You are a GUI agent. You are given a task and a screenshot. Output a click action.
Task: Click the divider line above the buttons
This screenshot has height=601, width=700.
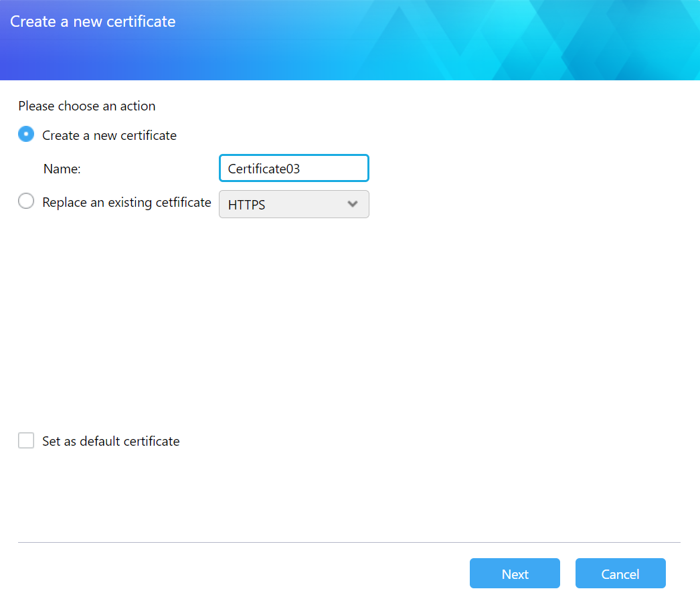coord(348,542)
